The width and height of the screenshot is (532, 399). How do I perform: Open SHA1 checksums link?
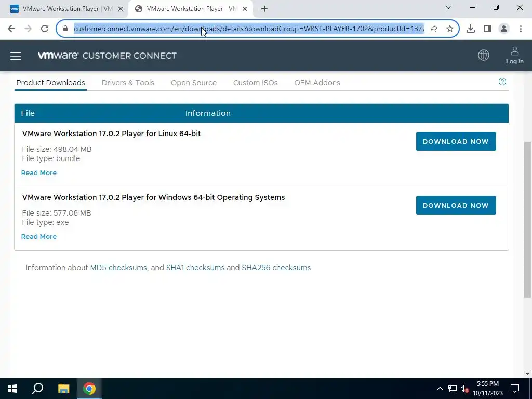(x=195, y=268)
